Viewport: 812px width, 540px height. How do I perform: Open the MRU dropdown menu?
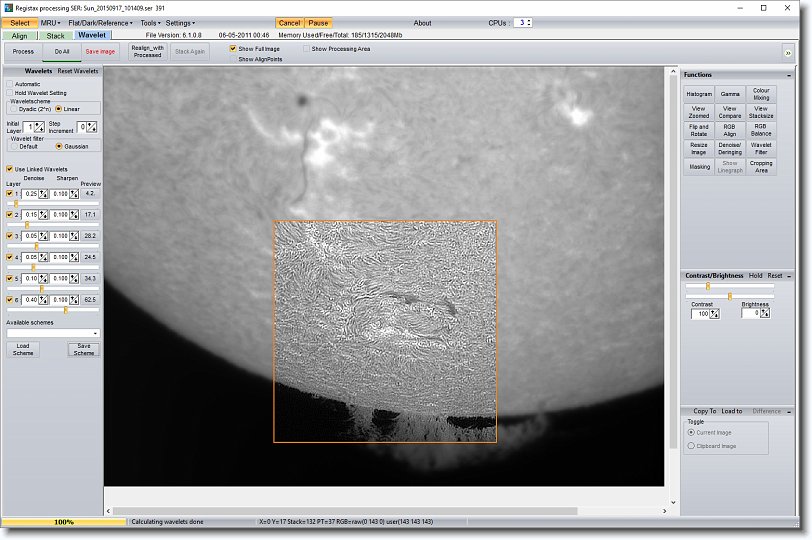[x=50, y=23]
